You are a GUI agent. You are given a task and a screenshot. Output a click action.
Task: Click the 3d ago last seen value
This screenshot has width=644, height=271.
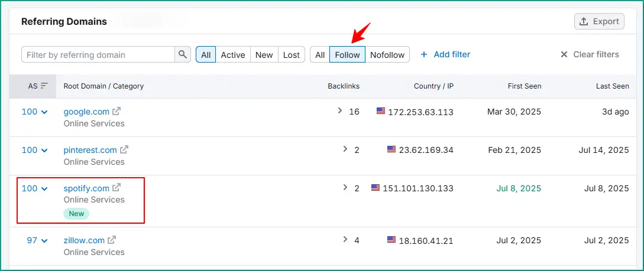tap(615, 112)
